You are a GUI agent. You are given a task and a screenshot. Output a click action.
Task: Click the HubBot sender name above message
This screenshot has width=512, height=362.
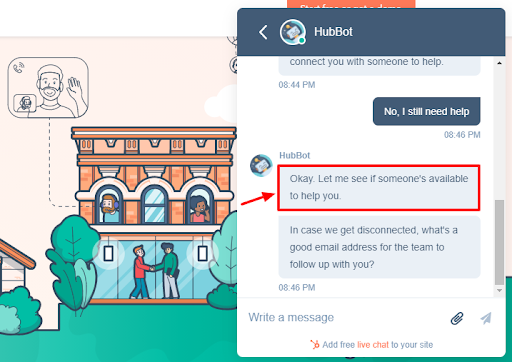tap(294, 156)
